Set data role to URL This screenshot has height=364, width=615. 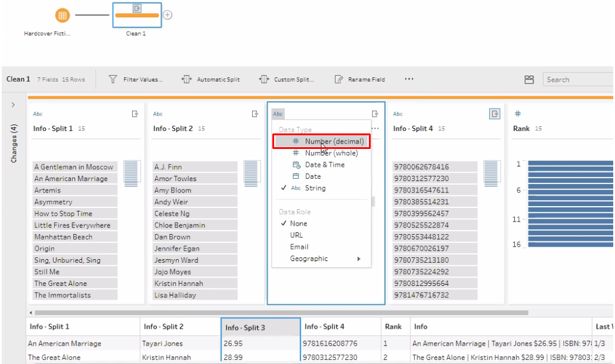coord(321,235)
